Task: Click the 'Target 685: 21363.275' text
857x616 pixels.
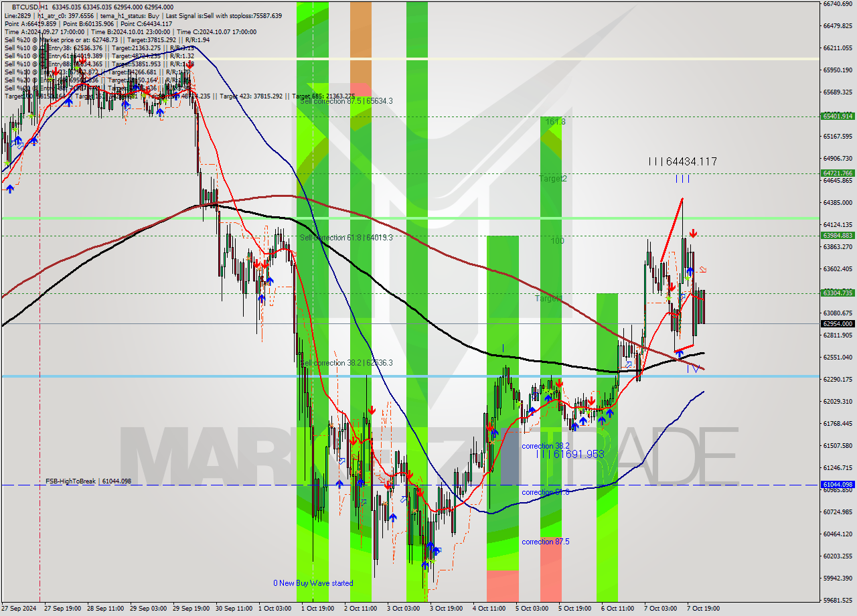Action: tap(323, 96)
